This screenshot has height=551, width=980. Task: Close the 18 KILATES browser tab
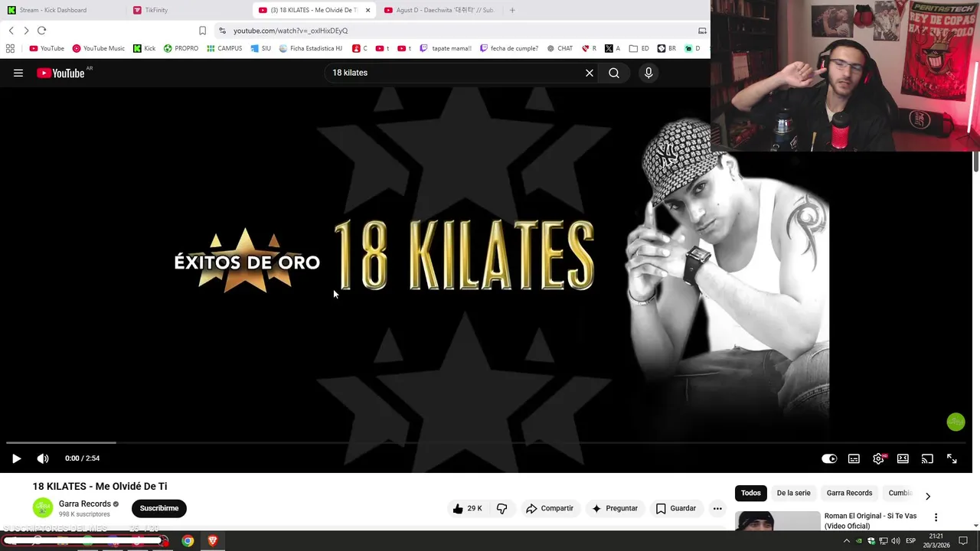click(367, 10)
